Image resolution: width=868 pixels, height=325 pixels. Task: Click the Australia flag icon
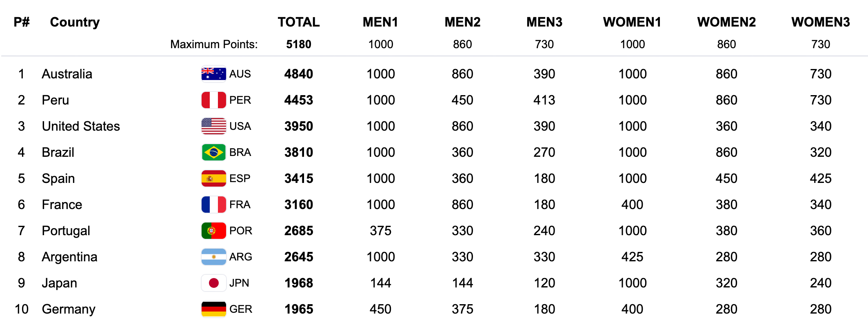[213, 74]
